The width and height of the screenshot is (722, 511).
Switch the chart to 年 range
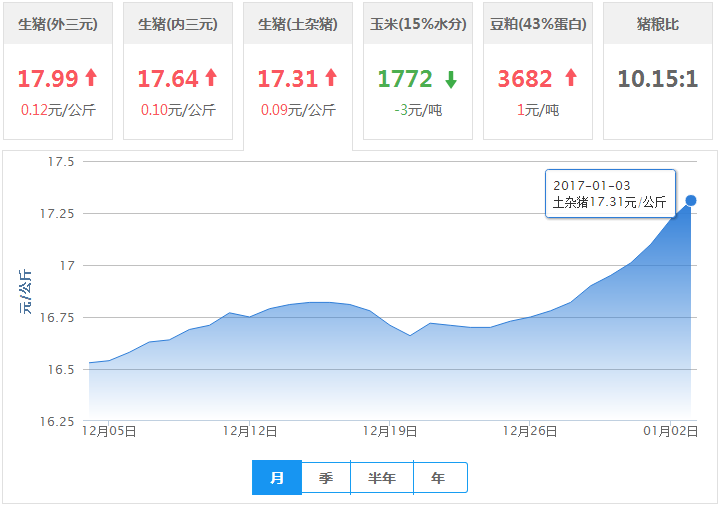[440, 477]
